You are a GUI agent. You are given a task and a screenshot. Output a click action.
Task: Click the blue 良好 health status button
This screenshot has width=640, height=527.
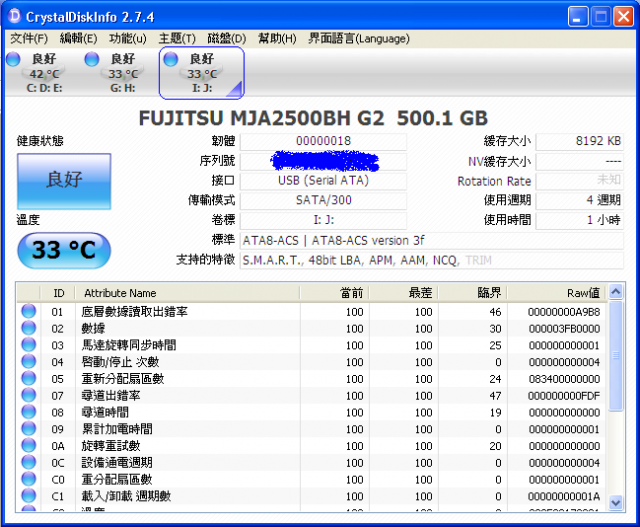(x=64, y=181)
